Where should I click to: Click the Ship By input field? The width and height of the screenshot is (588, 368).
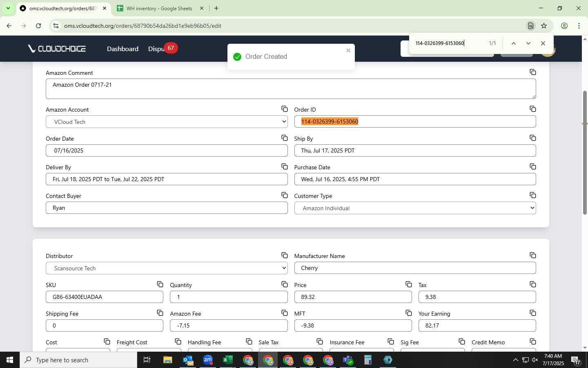pos(415,150)
